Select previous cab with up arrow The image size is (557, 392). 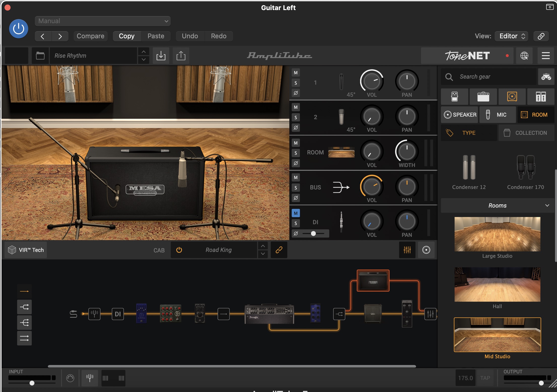[x=263, y=246]
